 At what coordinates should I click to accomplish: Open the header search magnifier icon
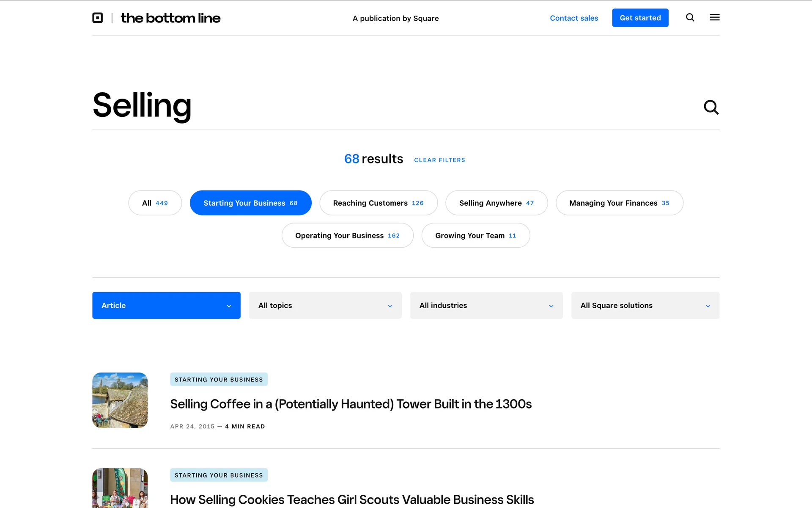click(690, 17)
